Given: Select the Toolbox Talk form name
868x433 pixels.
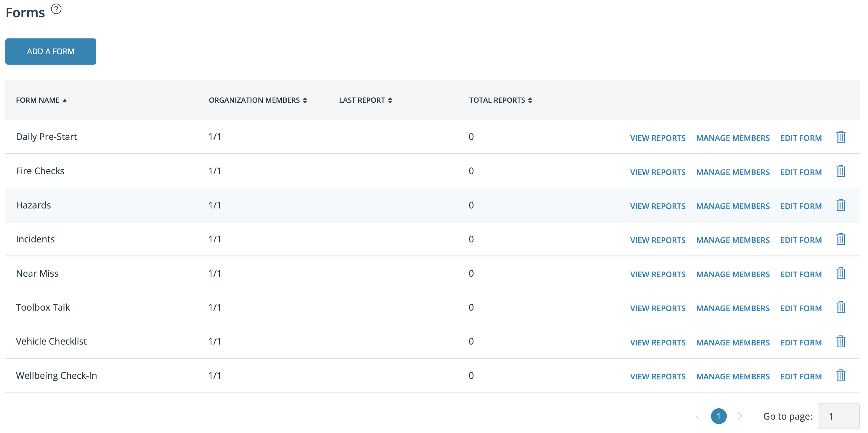Looking at the screenshot, I should click(x=43, y=307).
